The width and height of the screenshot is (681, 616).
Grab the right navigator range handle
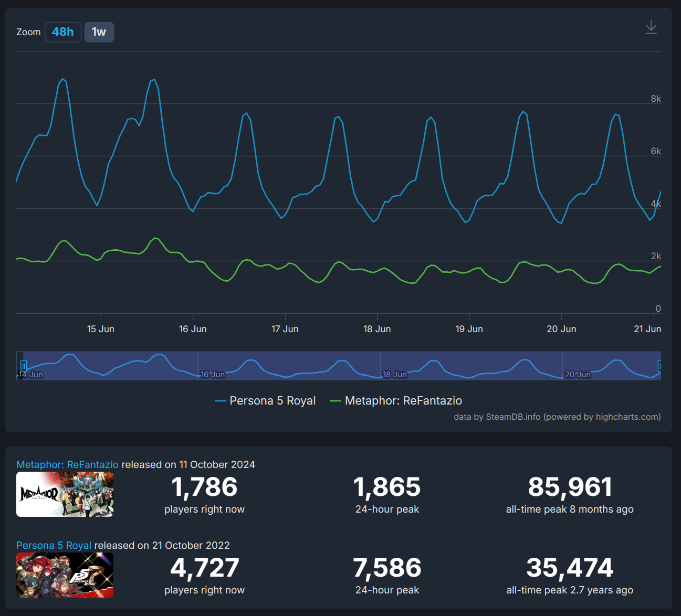click(x=660, y=366)
